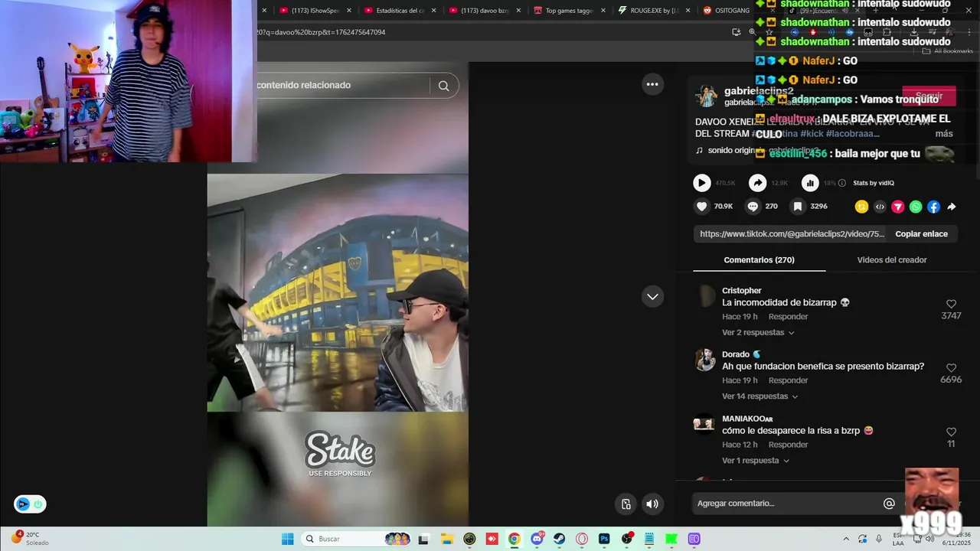Reply to MANIAKOO via Responder
980x551 pixels.
(788, 445)
